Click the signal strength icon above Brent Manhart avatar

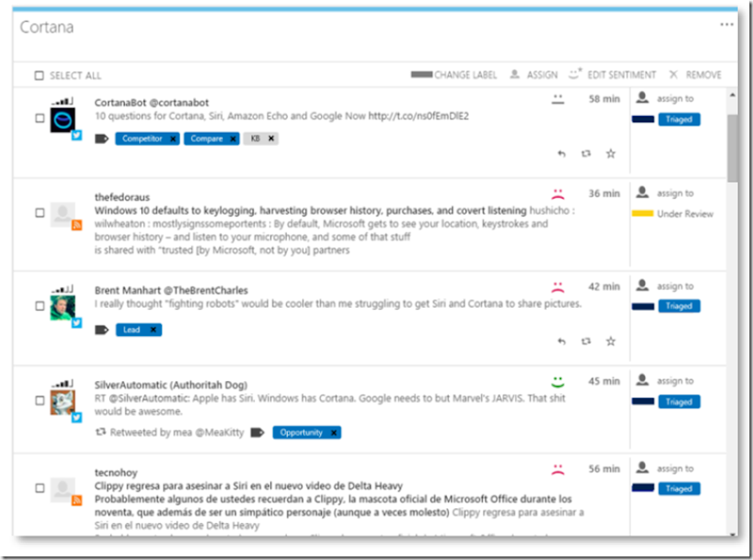pyautogui.click(x=62, y=290)
